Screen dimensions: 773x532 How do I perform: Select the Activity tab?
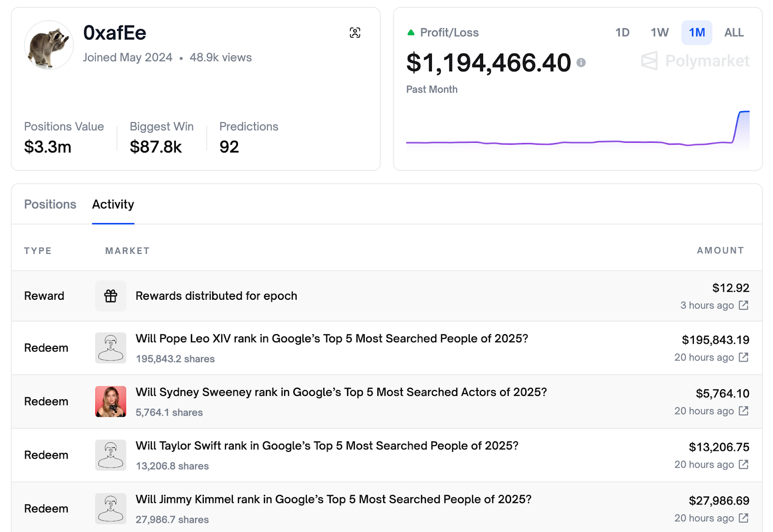coord(113,204)
